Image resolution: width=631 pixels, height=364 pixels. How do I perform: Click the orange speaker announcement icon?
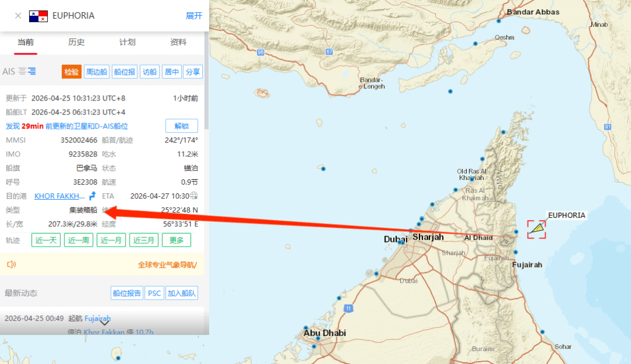tap(11, 265)
